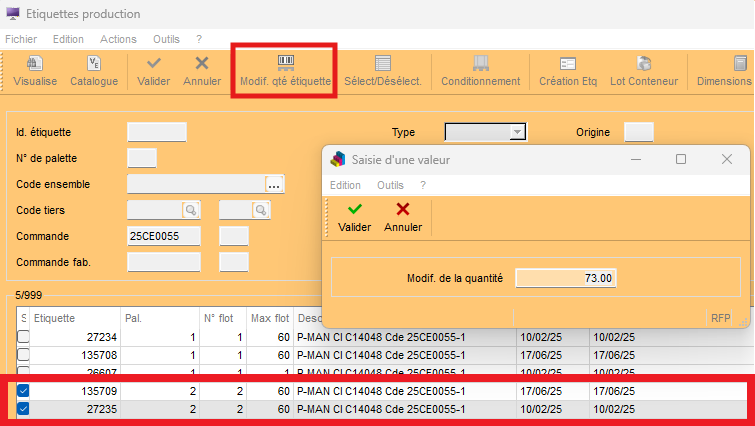Open the Code tiers search lookup
755x426 pixels.
click(x=190, y=209)
